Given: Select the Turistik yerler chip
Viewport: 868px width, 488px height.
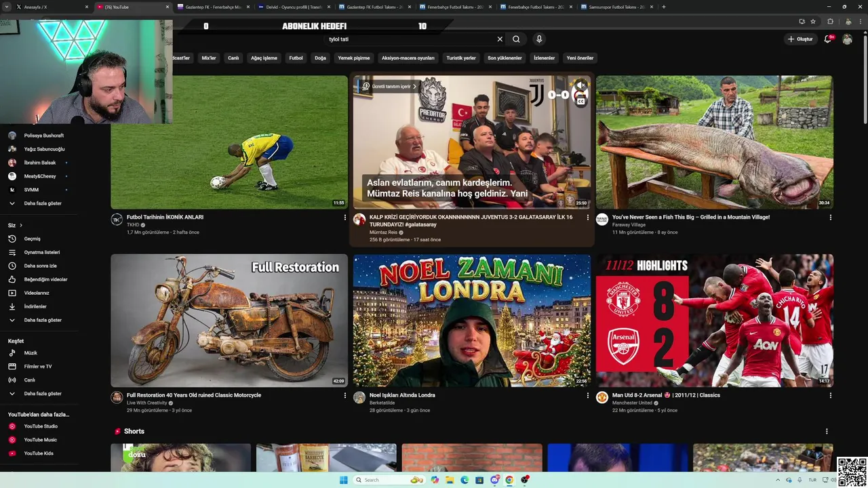Looking at the screenshot, I should 461,58.
